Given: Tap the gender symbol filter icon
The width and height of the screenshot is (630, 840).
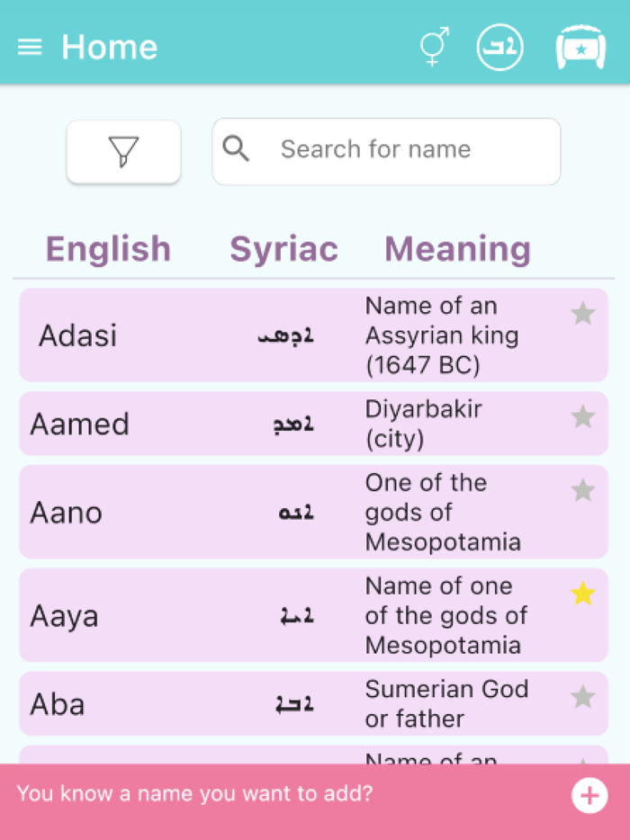Looking at the screenshot, I should (434, 47).
